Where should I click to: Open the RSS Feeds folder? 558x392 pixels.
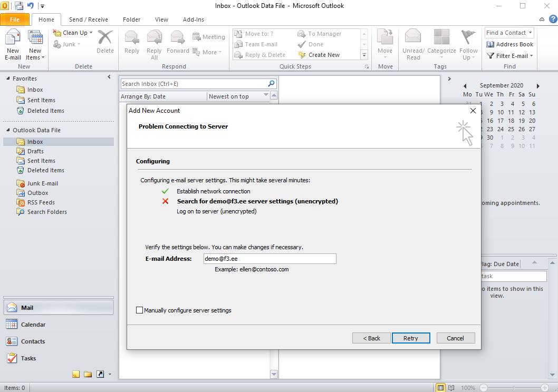point(41,202)
